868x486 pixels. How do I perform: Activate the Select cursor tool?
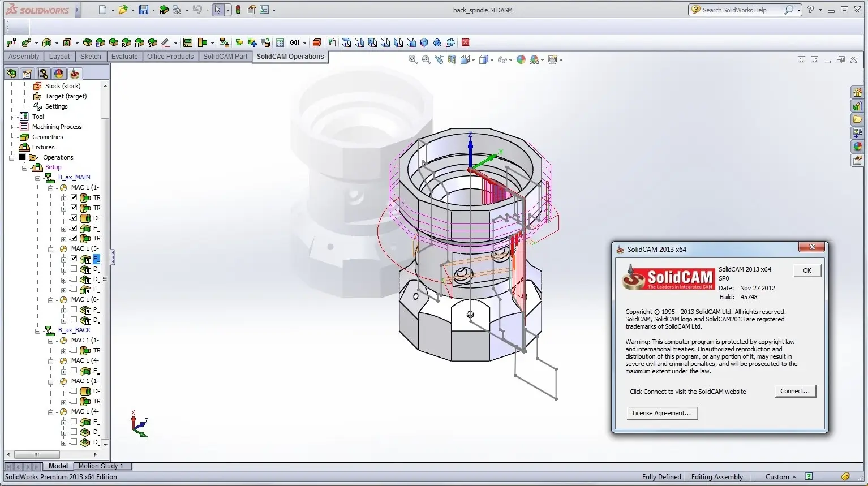(x=218, y=10)
